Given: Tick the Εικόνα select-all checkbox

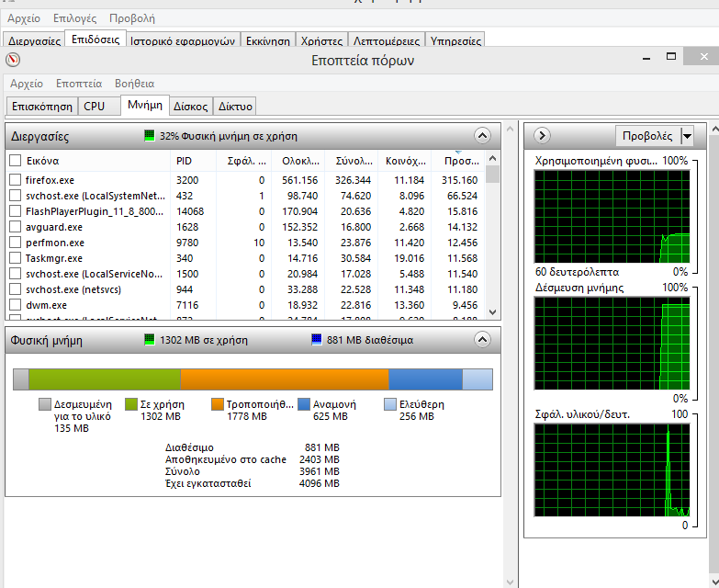Looking at the screenshot, I should (x=15, y=161).
